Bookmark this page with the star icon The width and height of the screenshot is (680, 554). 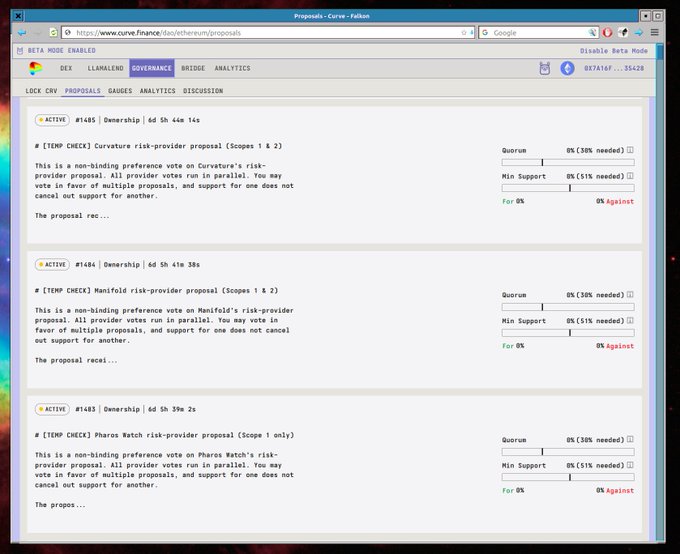tap(464, 33)
